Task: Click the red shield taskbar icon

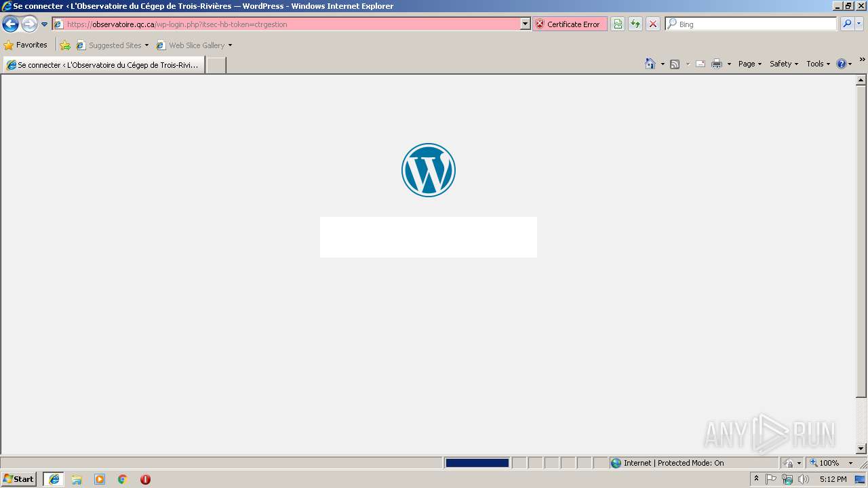Action: [x=145, y=479]
